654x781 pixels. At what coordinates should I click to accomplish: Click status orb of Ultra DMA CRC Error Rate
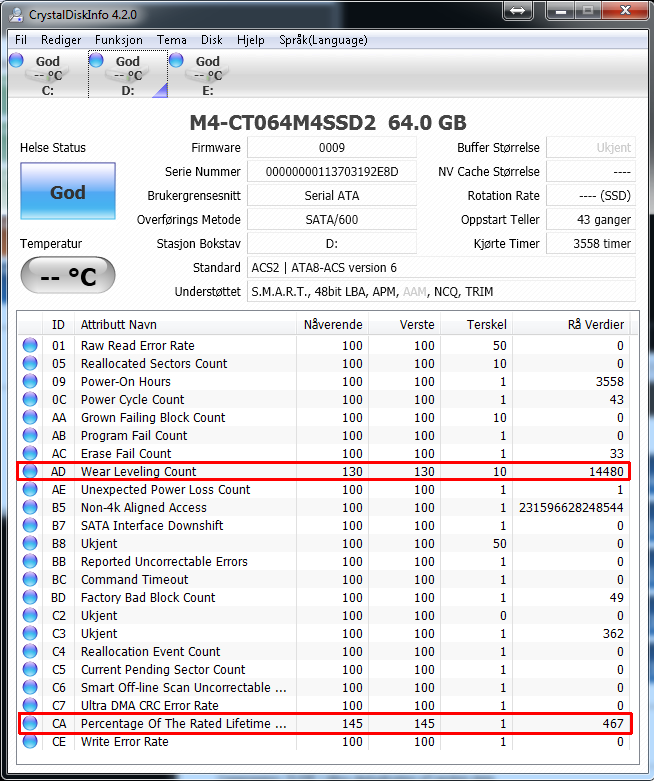[x=30, y=705]
